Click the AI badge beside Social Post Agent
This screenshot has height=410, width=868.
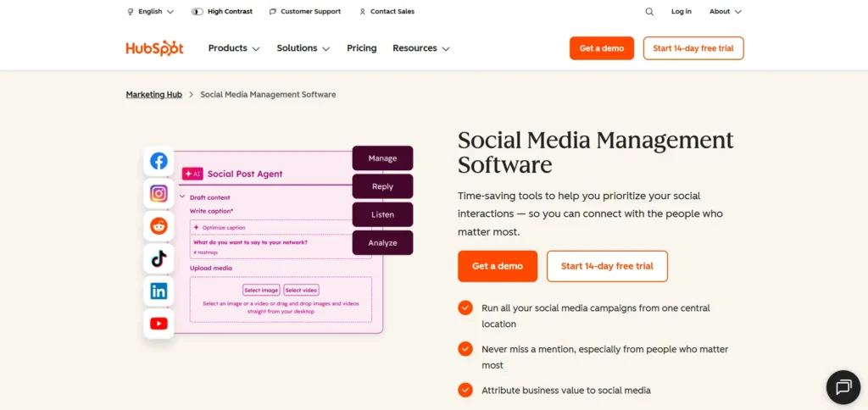[x=192, y=174]
